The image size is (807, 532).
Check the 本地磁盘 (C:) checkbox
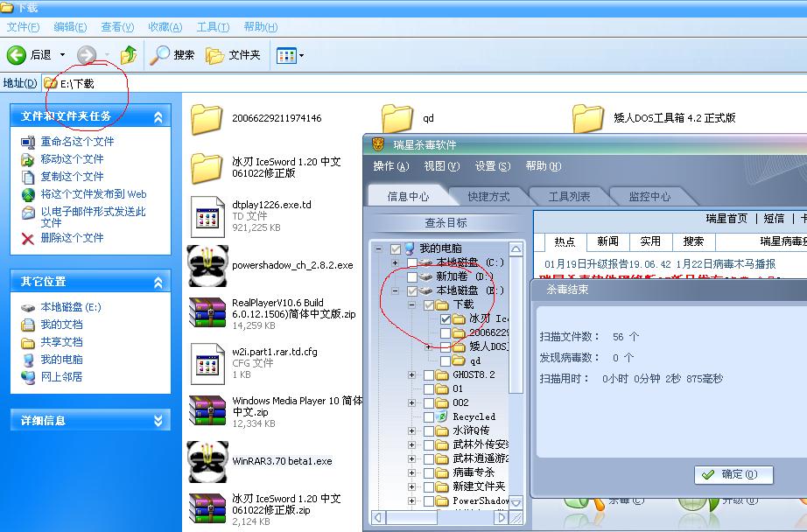pyautogui.click(x=411, y=262)
